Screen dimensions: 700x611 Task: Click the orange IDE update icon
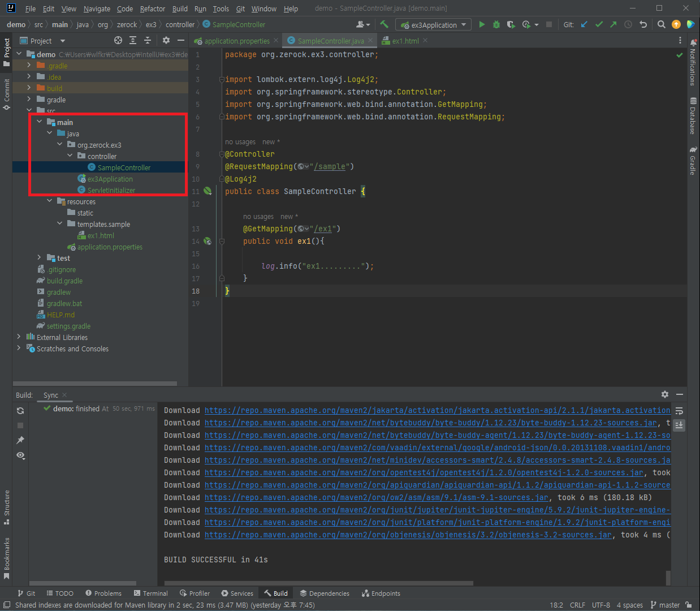pyautogui.click(x=676, y=24)
